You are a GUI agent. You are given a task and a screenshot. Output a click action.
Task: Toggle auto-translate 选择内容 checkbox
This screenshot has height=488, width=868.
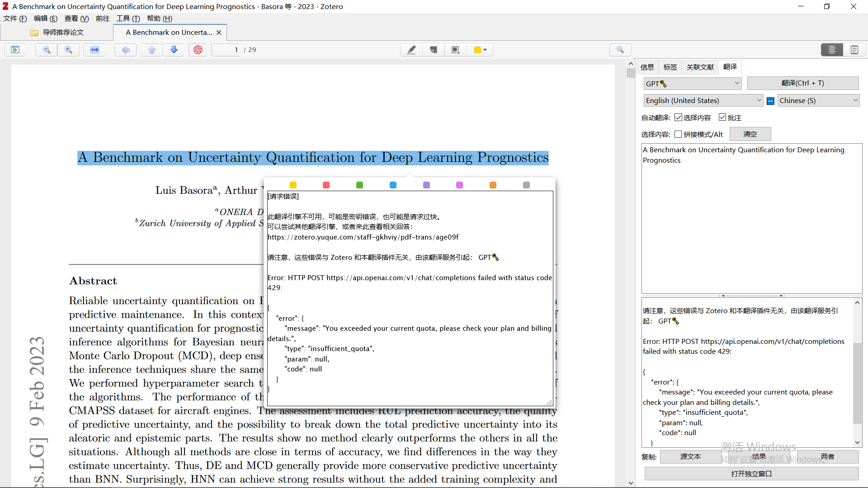(x=678, y=117)
